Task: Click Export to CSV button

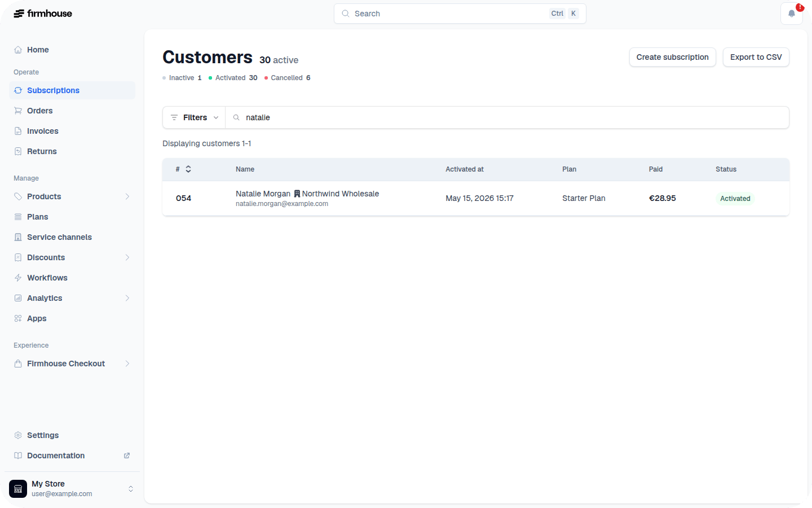Action: coord(756,57)
